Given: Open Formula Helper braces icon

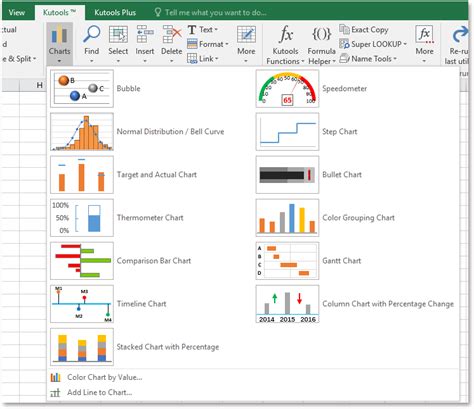Looking at the screenshot, I should point(322,34).
